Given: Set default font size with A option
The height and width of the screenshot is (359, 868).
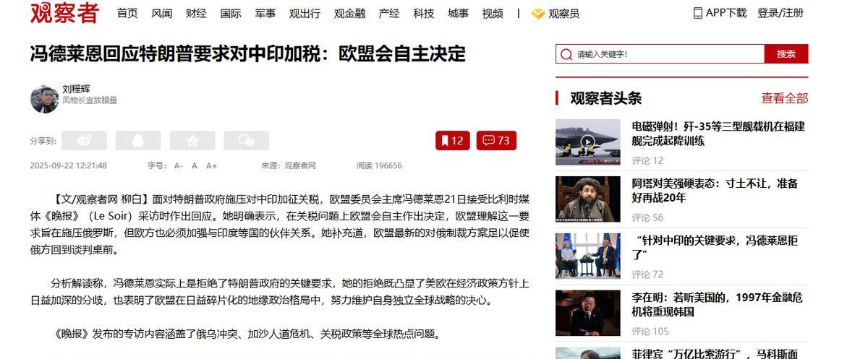Looking at the screenshot, I should (195, 165).
